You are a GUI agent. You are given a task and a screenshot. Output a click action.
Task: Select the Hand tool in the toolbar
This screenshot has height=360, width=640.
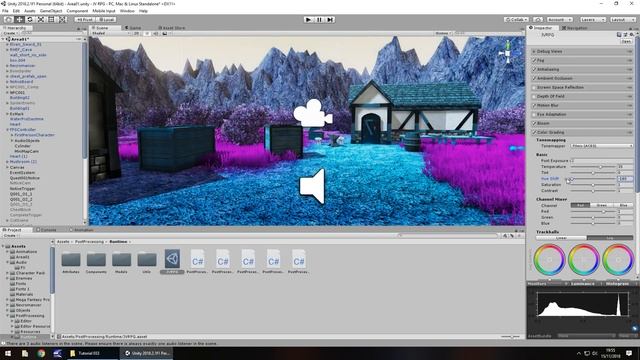click(8, 19)
